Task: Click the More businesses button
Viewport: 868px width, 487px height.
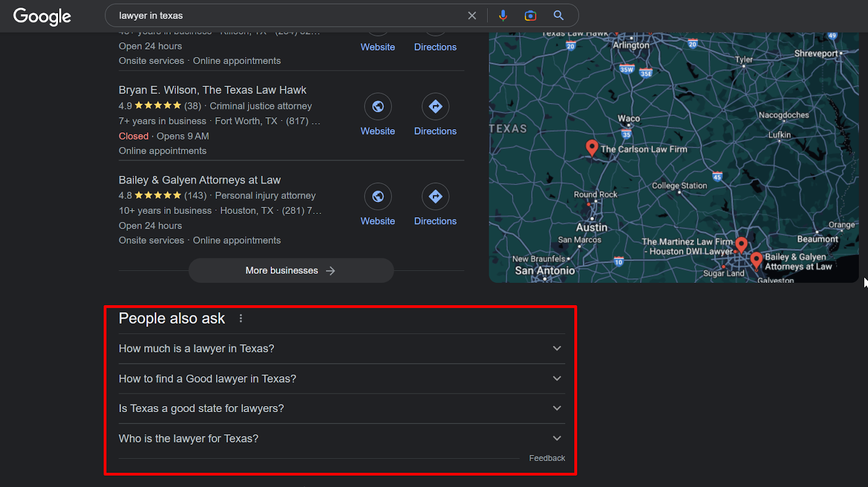Action: tap(291, 270)
